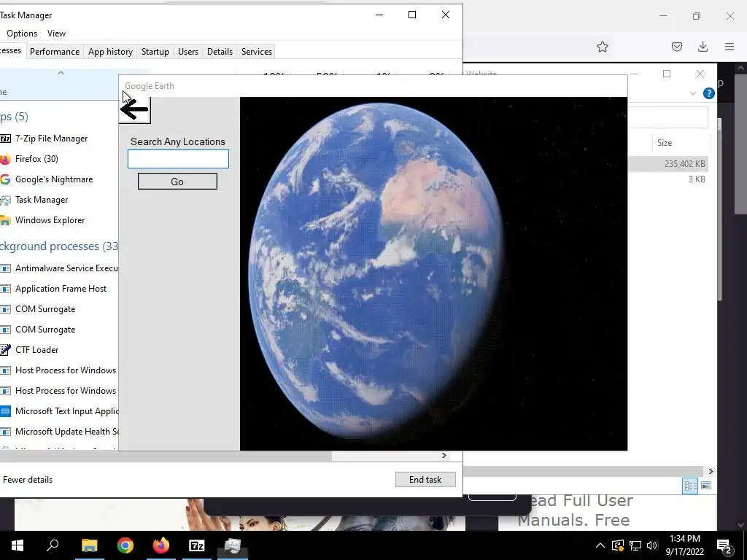Viewport: 747px width, 560px height.
Task: Open the Pocket icon in Firefox toolbar
Action: (x=676, y=47)
